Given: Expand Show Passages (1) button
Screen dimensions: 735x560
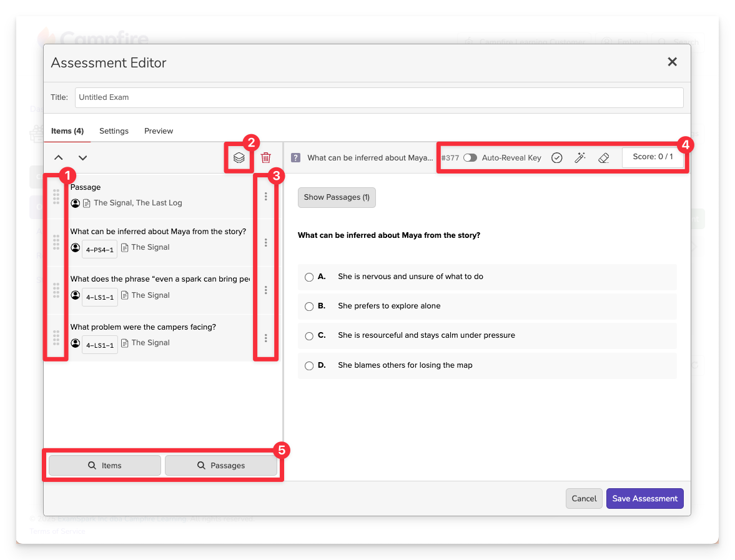Looking at the screenshot, I should tap(337, 197).
